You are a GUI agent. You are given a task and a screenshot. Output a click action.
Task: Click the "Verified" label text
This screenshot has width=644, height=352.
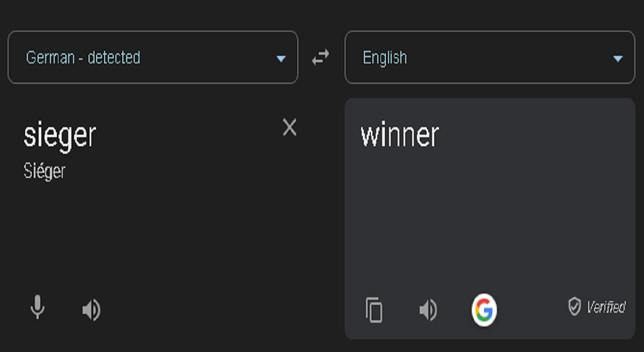606,307
